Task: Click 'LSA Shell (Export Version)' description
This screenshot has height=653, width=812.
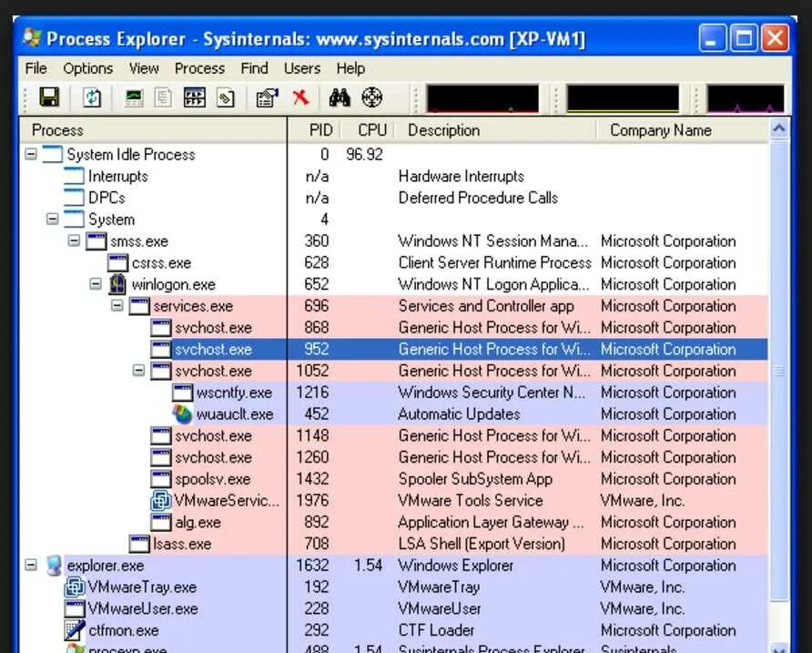Action: point(482,544)
